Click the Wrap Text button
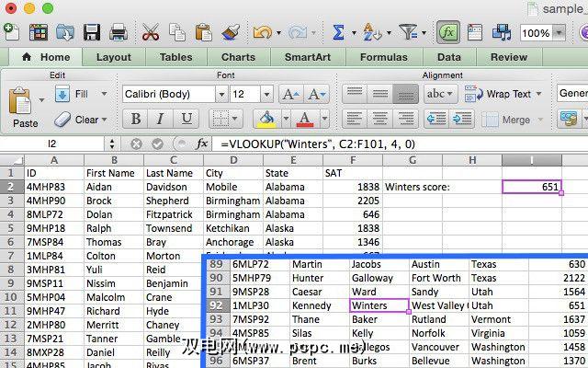Image resolution: width=588 pixels, height=368 pixels. tap(501, 94)
